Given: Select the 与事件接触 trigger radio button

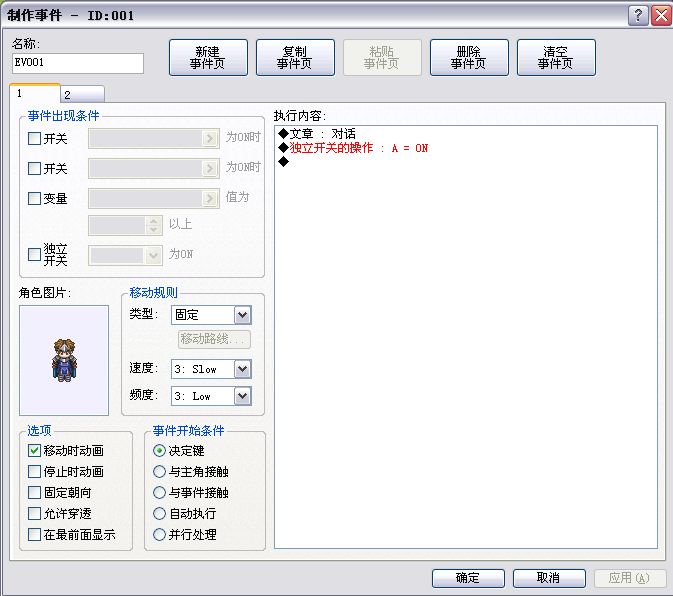Looking at the screenshot, I should (159, 493).
